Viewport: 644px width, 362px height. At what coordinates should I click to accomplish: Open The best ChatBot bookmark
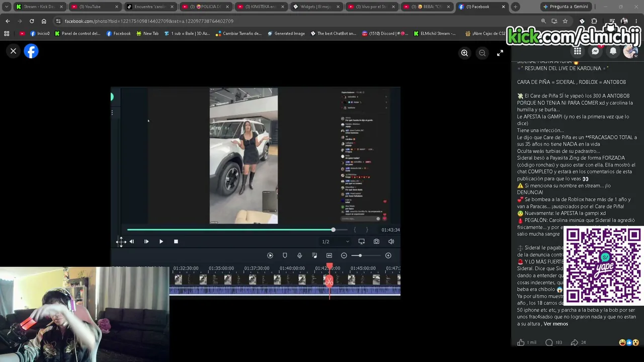[333, 34]
